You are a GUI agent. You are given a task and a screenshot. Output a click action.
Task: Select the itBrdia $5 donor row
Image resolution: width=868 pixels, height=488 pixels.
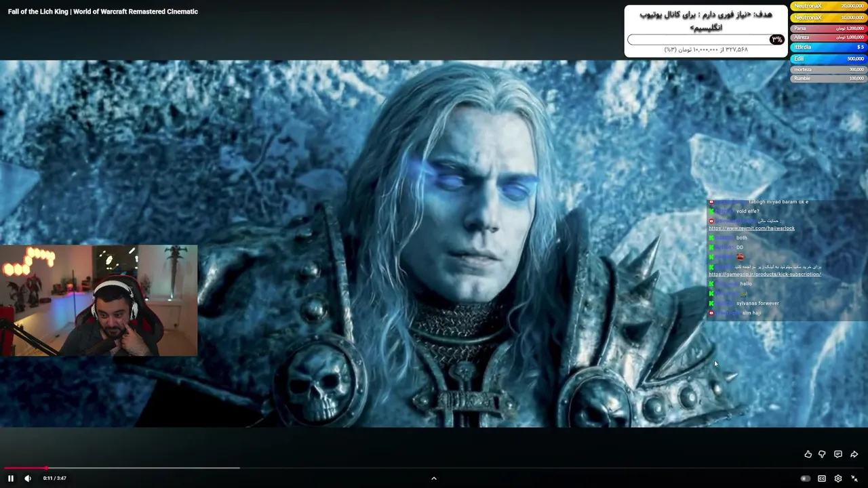point(829,47)
